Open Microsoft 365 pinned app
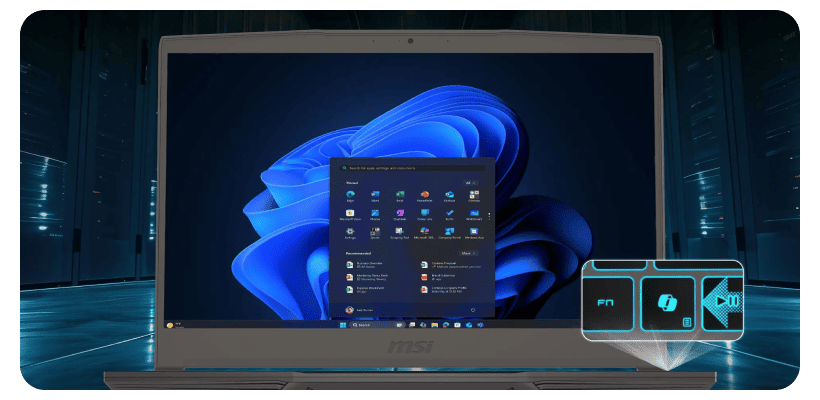 [x=425, y=233]
